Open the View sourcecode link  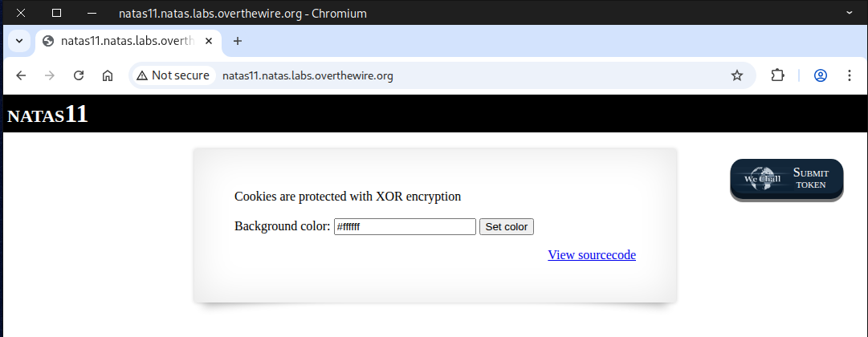point(592,255)
